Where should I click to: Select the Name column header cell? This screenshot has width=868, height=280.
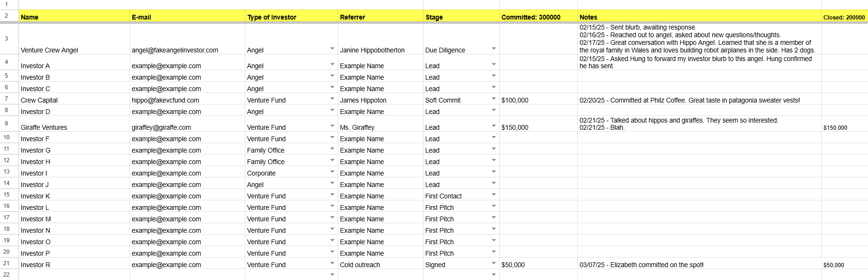point(74,17)
